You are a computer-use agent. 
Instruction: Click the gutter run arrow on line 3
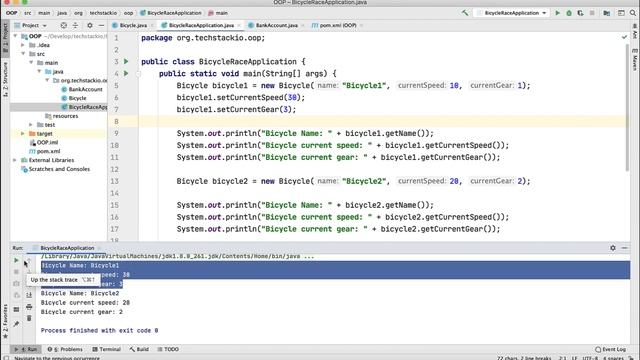[x=126, y=62]
